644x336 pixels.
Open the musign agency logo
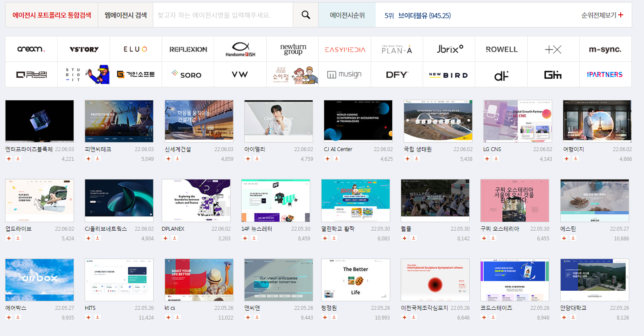click(x=344, y=74)
